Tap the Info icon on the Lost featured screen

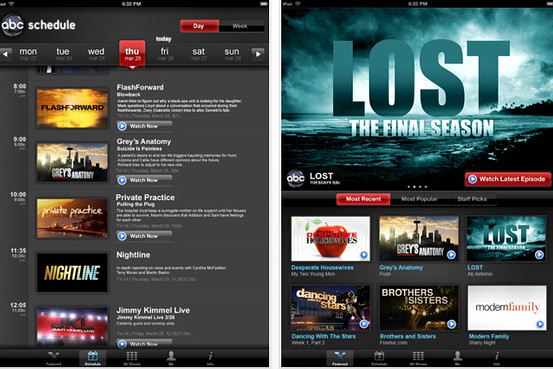497,358
